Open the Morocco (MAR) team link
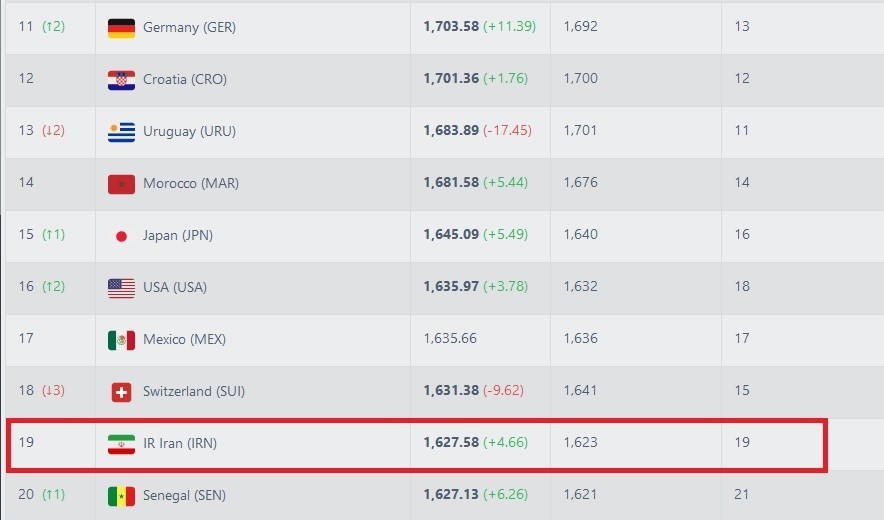The height and width of the screenshot is (520, 884). pyautogui.click(x=191, y=183)
